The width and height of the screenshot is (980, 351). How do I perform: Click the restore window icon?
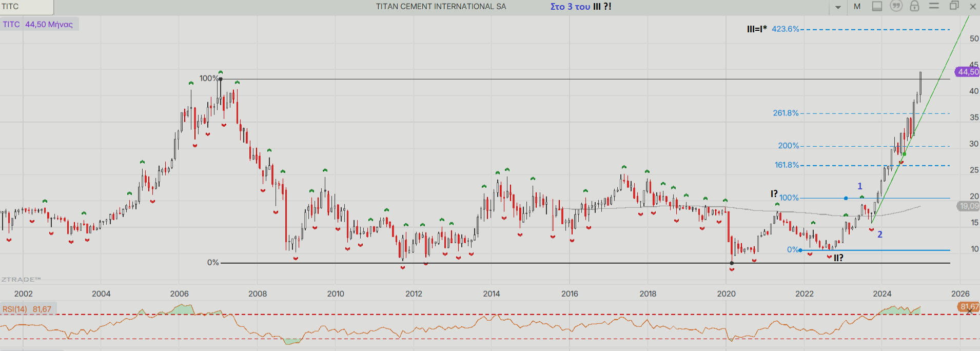click(x=954, y=6)
